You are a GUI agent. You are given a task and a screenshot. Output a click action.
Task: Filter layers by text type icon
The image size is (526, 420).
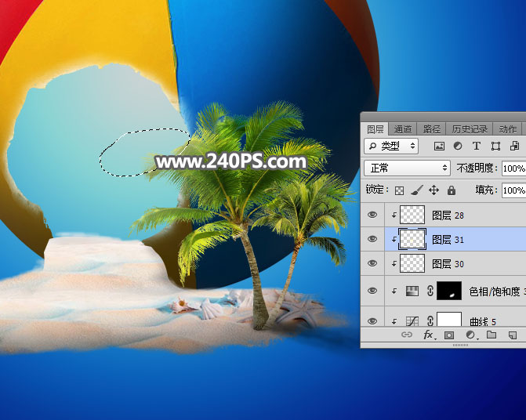coord(476,146)
